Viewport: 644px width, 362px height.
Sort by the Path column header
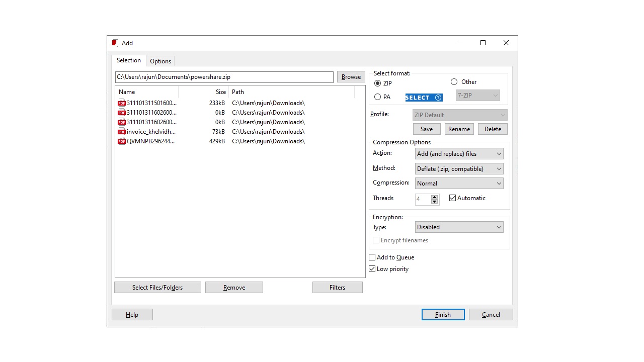[x=292, y=92]
